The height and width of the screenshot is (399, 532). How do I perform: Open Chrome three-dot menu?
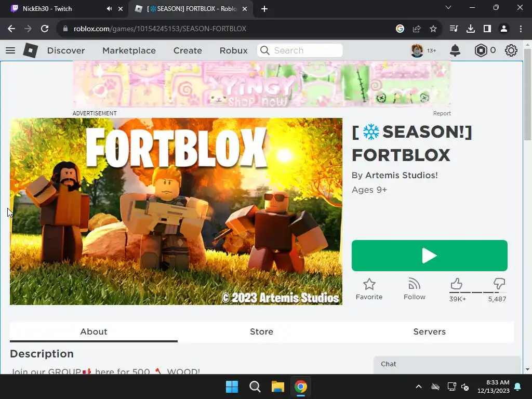[x=521, y=29]
